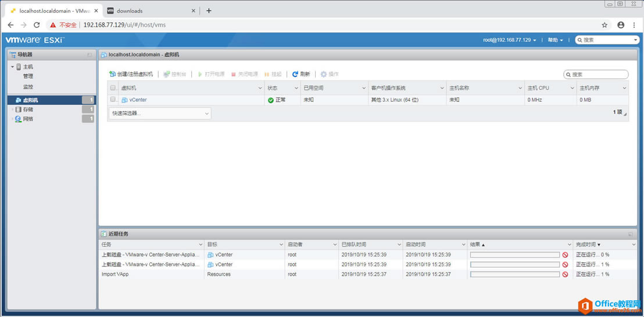Cancel the second 上载磁盘 task at 1 %
The width and height of the screenshot is (644, 317).
[x=565, y=265]
